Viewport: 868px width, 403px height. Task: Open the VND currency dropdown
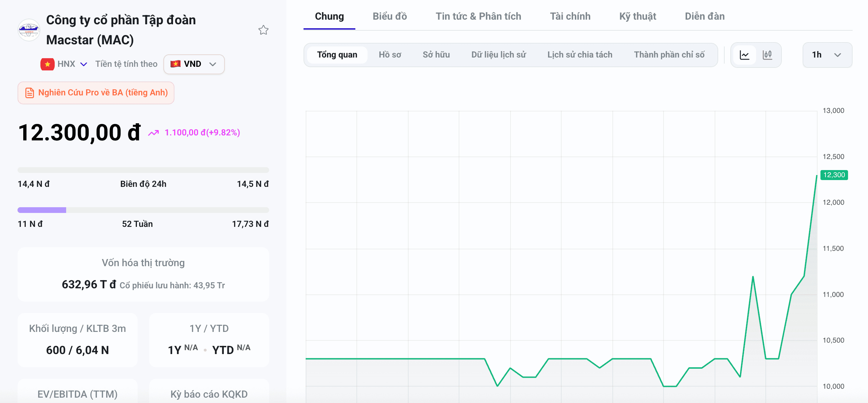(x=194, y=64)
